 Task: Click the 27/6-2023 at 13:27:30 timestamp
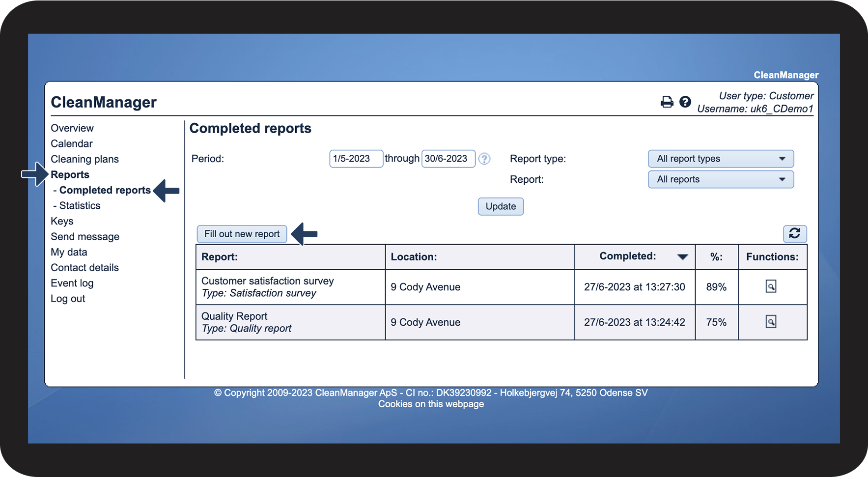point(635,287)
